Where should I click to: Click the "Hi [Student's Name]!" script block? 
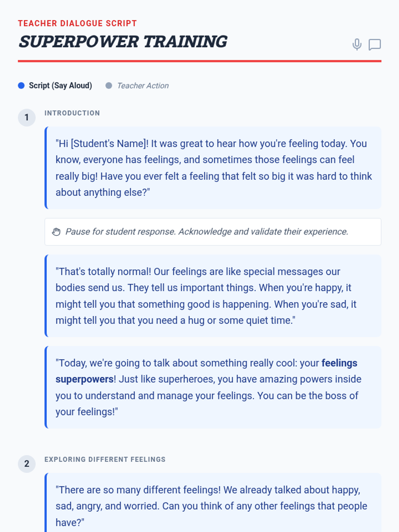click(213, 168)
